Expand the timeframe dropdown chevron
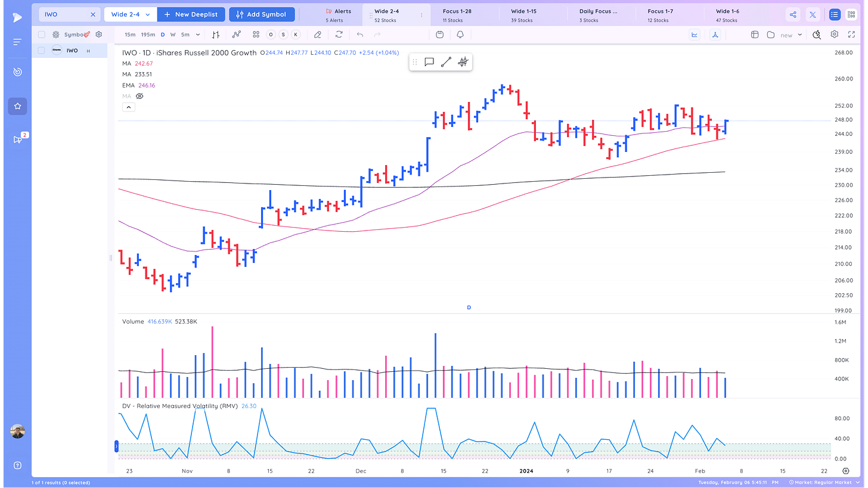This screenshot has height=488, width=868. pyautogui.click(x=198, y=35)
